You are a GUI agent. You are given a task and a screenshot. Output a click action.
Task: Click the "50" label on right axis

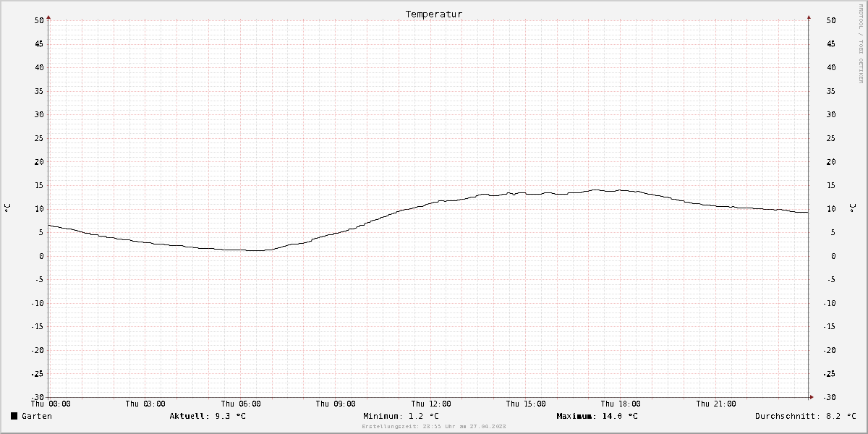coord(831,20)
